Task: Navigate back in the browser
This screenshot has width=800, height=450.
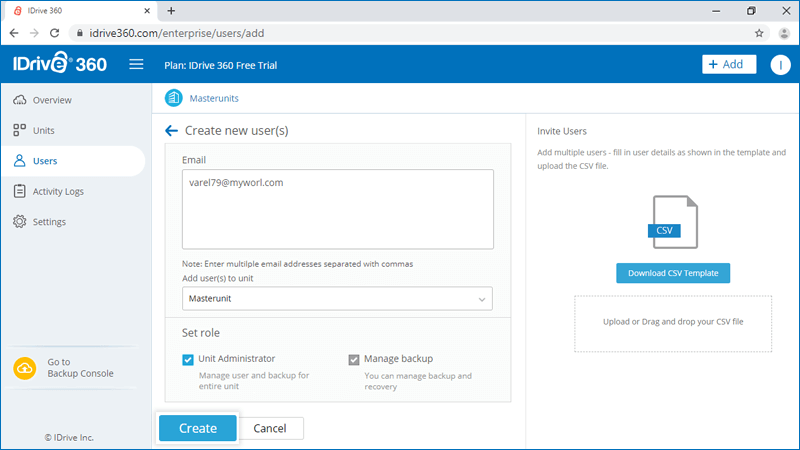Action: (14, 33)
